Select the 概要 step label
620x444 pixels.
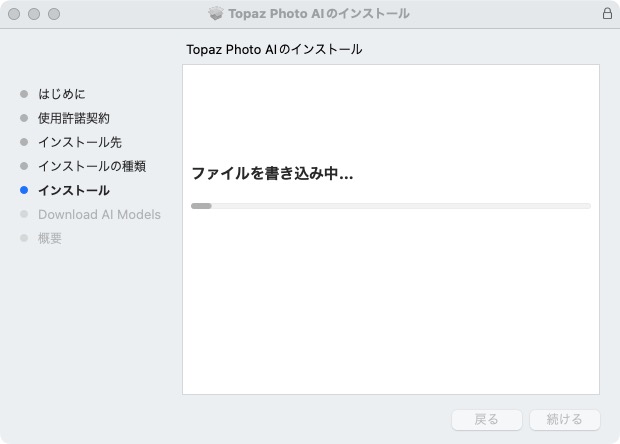tap(50, 238)
